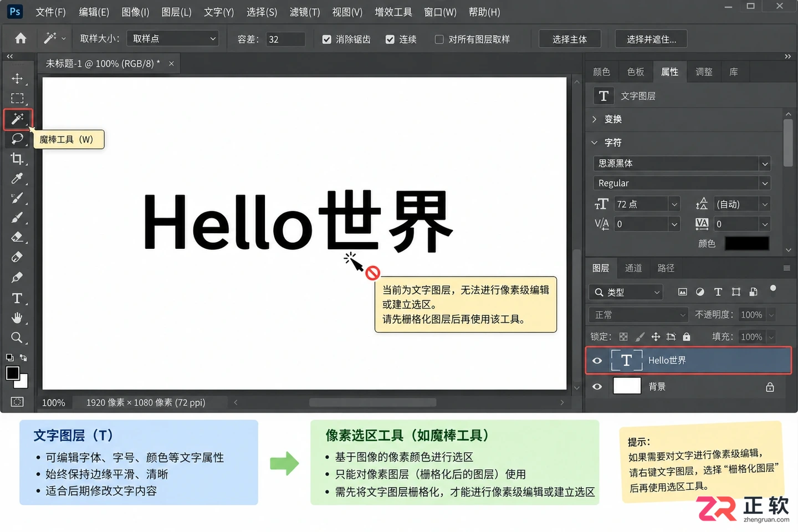Screen dimensions: 798x532
Task: Switch to the 路径 tab
Action: pos(666,268)
